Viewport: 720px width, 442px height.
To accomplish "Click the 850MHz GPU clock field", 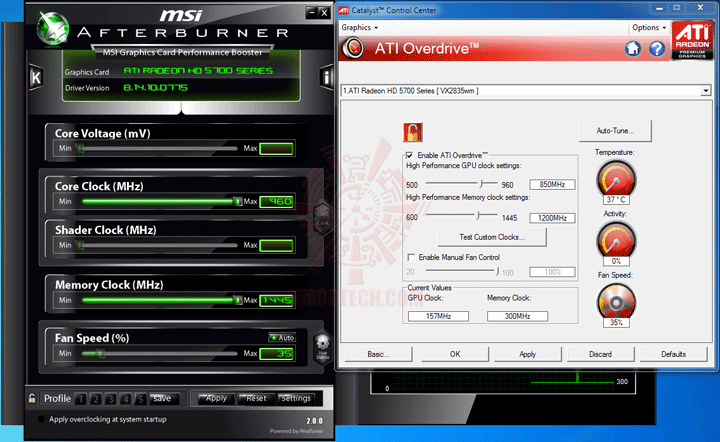I will click(552, 185).
